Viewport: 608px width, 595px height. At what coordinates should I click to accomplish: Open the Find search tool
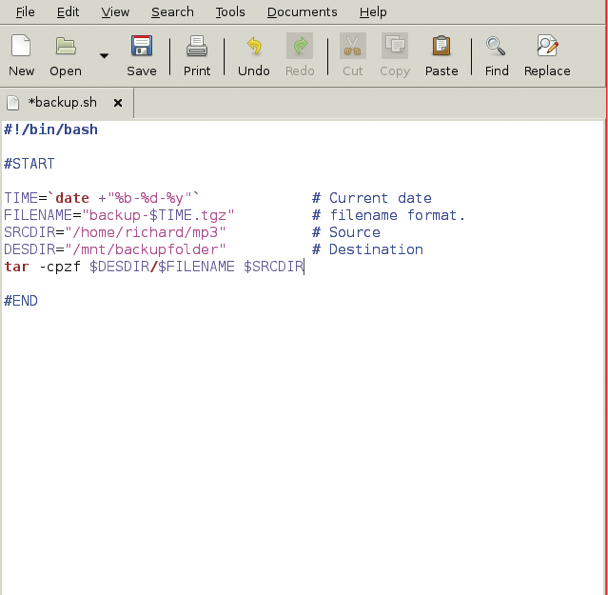(x=496, y=55)
